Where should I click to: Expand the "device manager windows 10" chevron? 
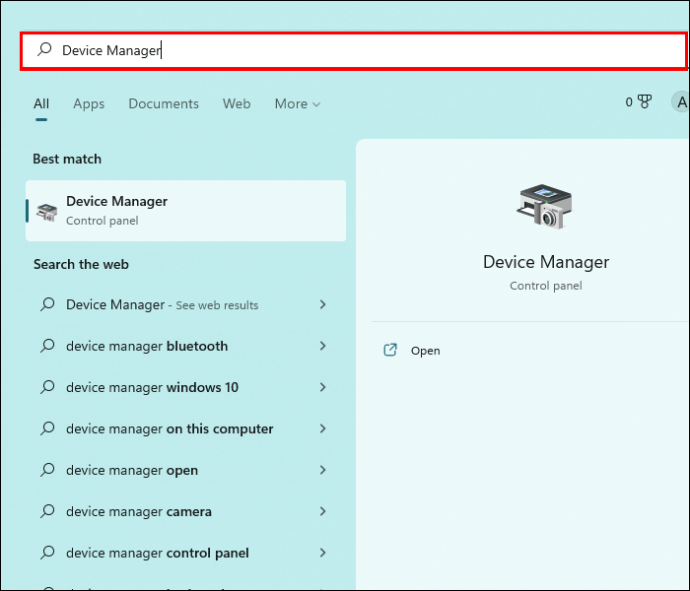(322, 387)
